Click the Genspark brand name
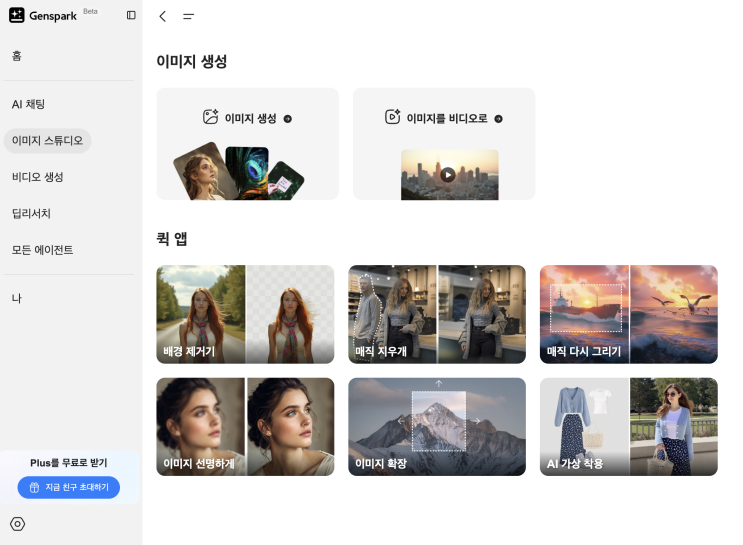The image size is (743, 545). tap(53, 16)
